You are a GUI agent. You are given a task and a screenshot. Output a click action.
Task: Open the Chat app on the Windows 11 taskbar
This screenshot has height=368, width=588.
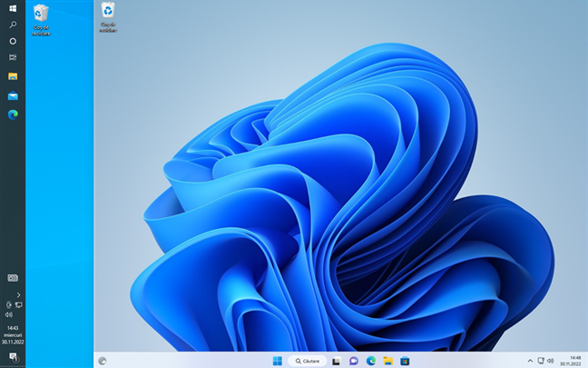[354, 362]
